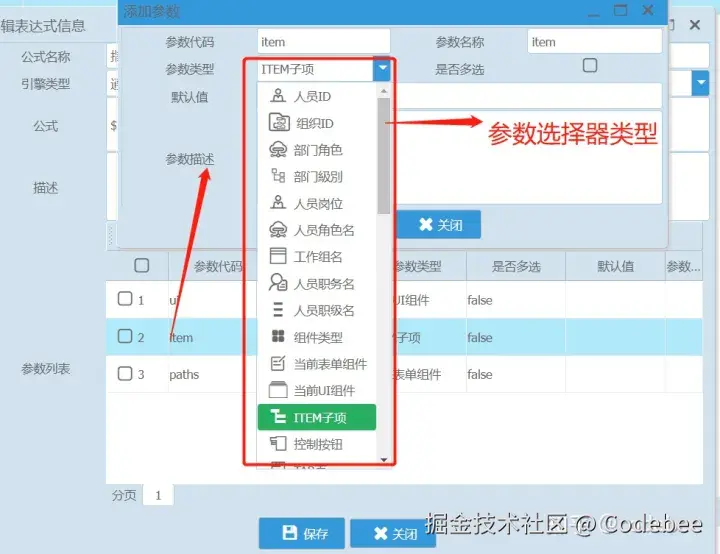This screenshot has width=720, height=554.
Task: Close the 表达式信息 background window
Action: tap(695, 25)
